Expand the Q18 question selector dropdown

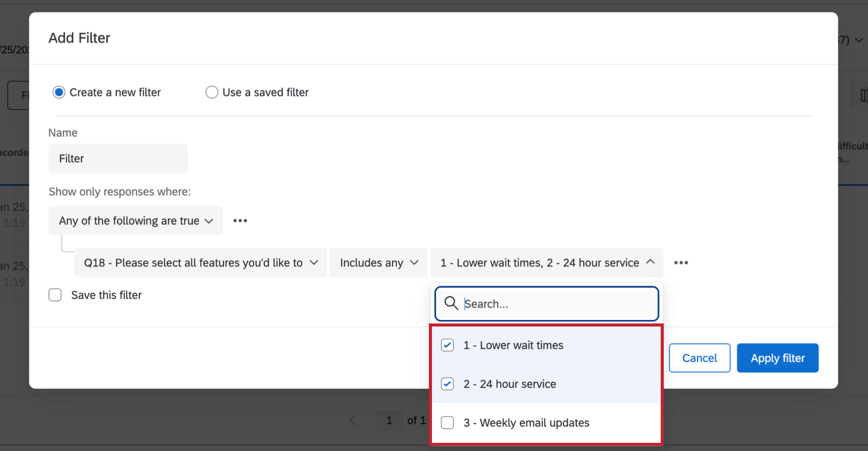[x=201, y=263]
